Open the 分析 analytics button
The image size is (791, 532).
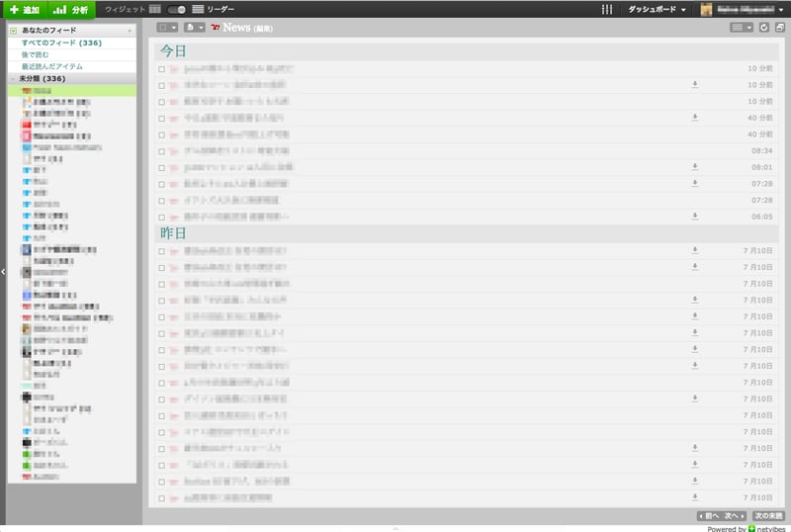click(72, 9)
